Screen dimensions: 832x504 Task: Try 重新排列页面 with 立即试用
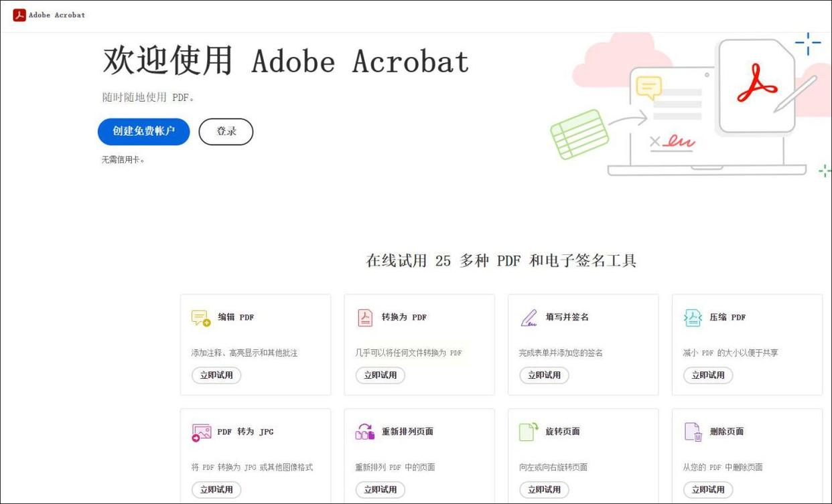coord(380,490)
